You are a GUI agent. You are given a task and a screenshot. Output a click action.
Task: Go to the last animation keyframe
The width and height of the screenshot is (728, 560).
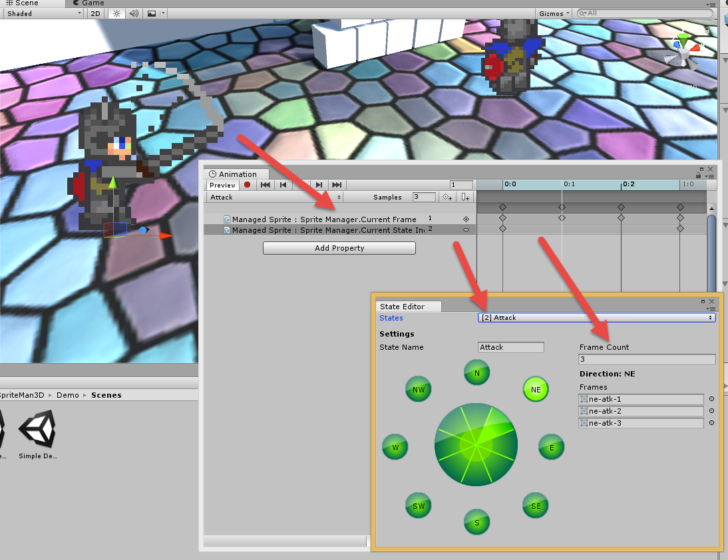click(x=337, y=185)
